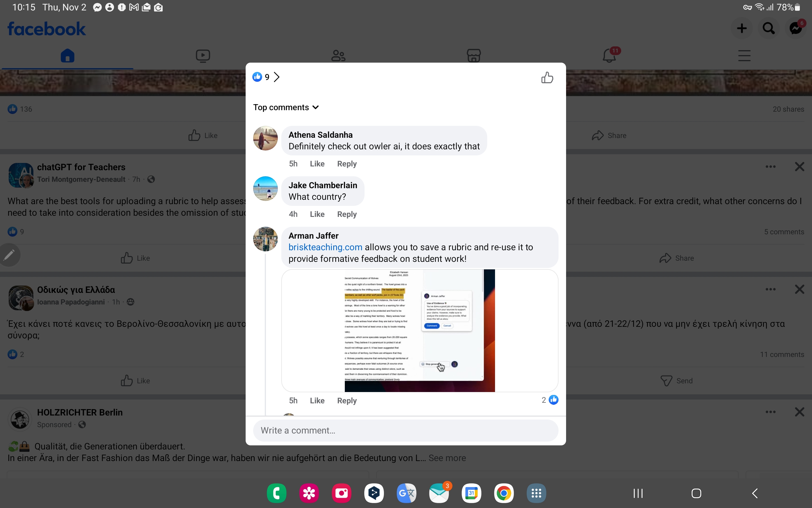
Task: Tap the search magnifier icon
Action: click(768, 28)
